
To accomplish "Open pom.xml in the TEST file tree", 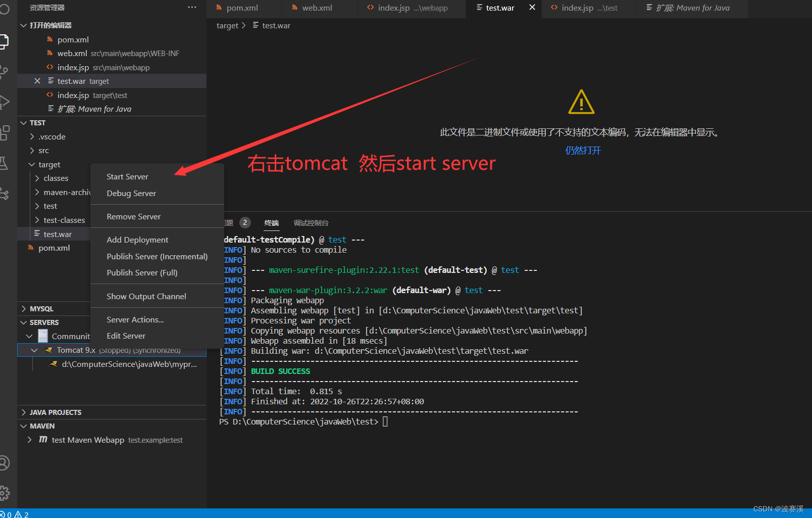I will (54, 248).
